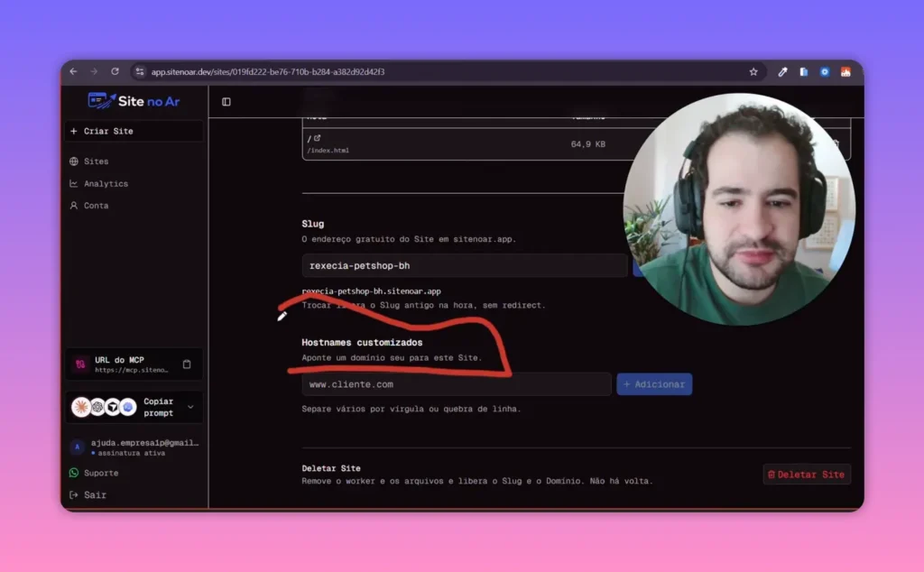Open the index.html external link icon

[317, 138]
